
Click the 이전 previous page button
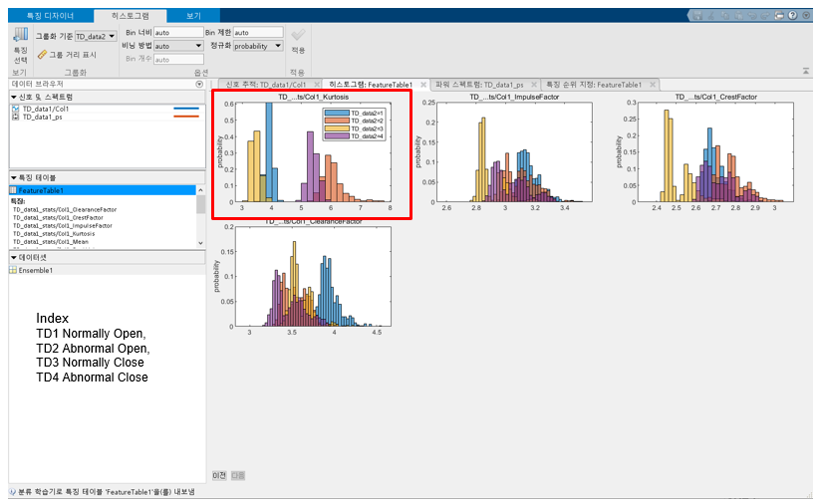[219, 475]
